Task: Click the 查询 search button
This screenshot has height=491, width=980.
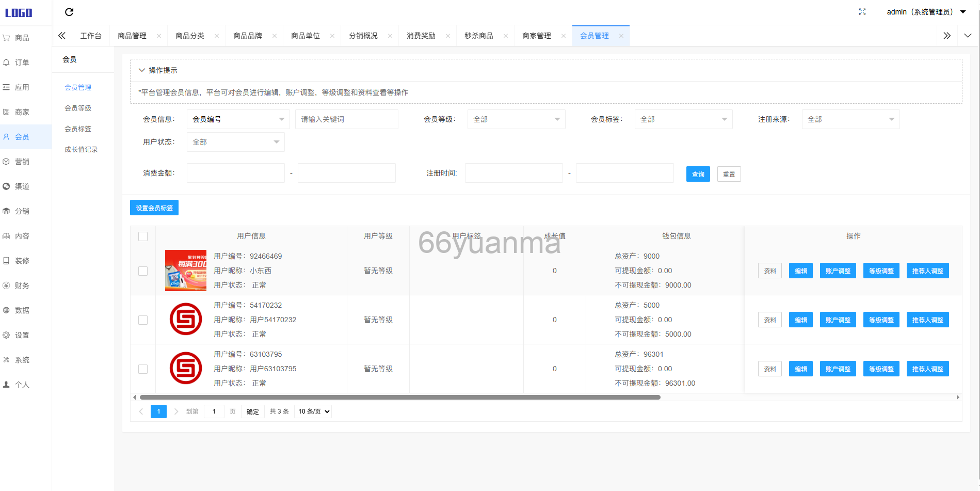Action: coord(698,174)
